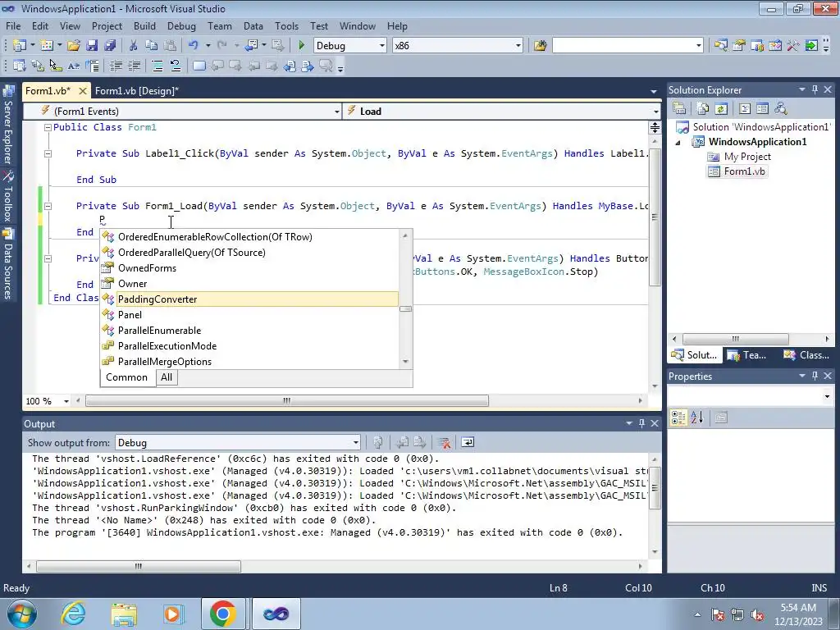Uncomment the selected lines
Image resolution: width=840 pixels, height=630 pixels.
176,66
